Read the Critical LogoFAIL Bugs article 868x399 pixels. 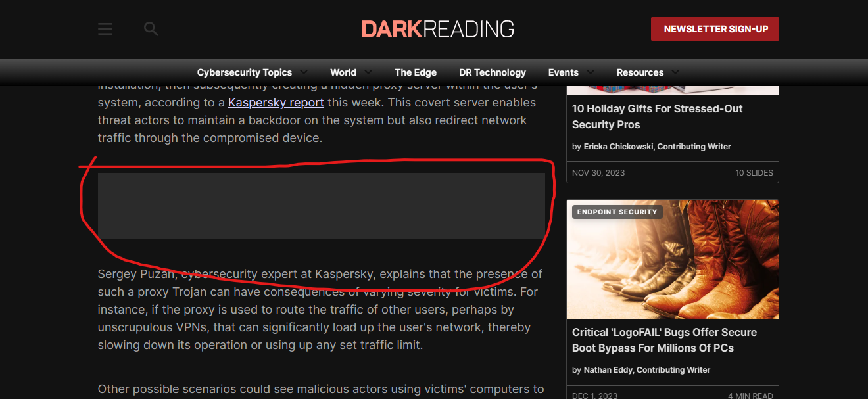click(664, 340)
